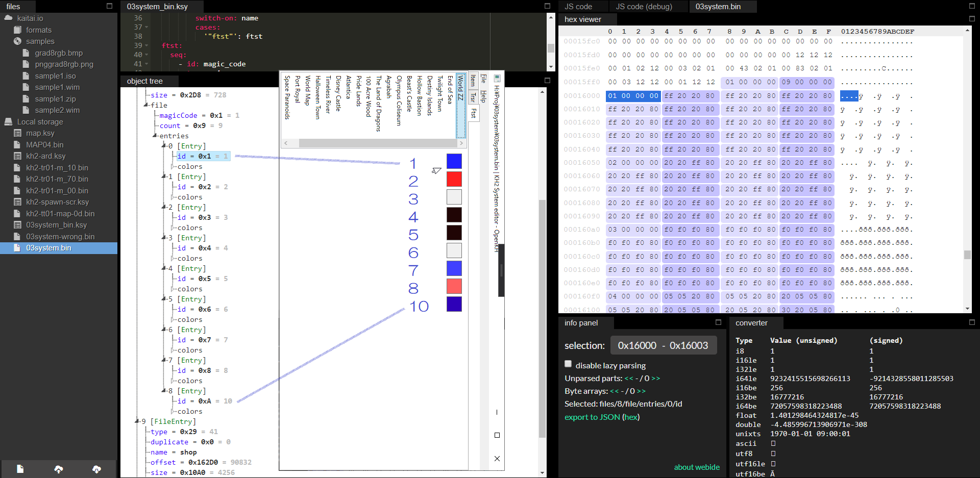Image resolution: width=980 pixels, height=478 pixels.
Task: Select the Ftst tab in the KH2 editor
Action: click(x=474, y=112)
